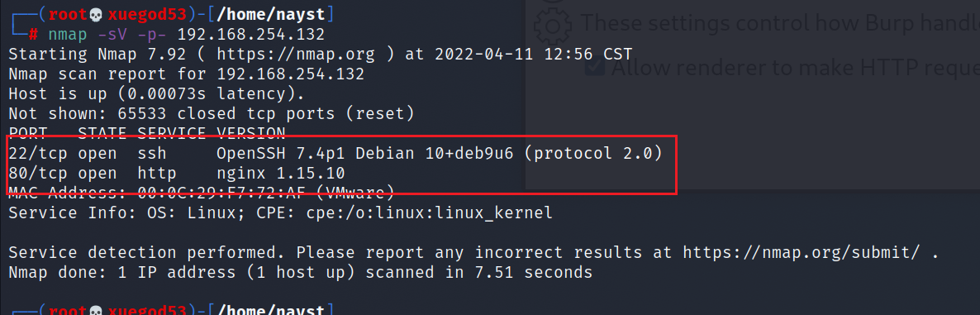Click the nmap command word after the prompt
The height and width of the screenshot is (315, 980).
68,34
